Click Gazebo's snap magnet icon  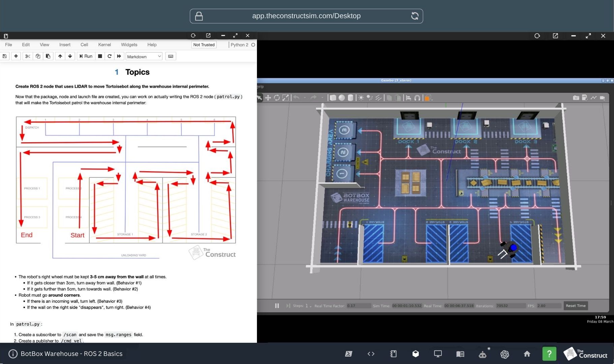point(417,98)
